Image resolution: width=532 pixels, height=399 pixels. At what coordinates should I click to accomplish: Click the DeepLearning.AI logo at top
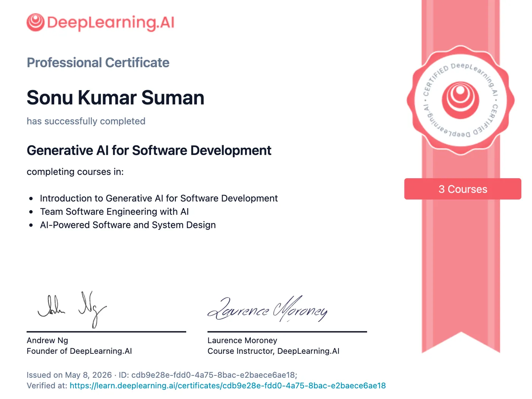click(100, 22)
